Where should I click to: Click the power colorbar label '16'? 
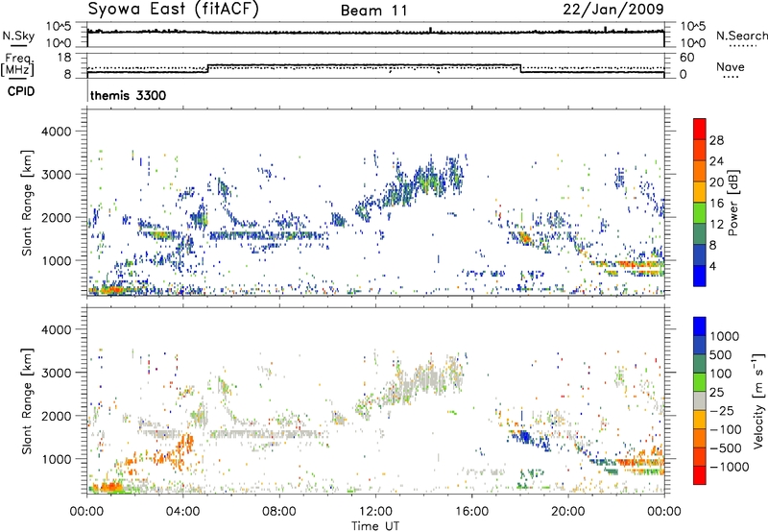coord(716,204)
